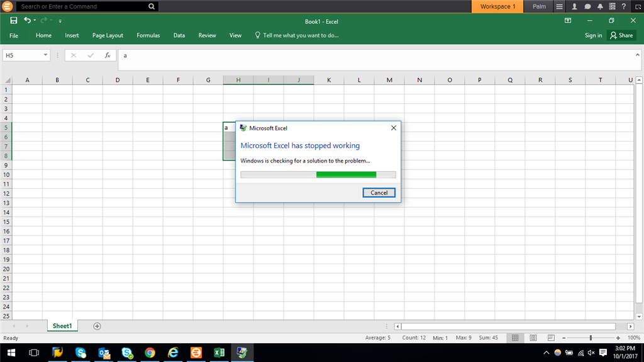Viewport: 644px width, 362px height.
Task: Open the File menu
Action: [14, 35]
